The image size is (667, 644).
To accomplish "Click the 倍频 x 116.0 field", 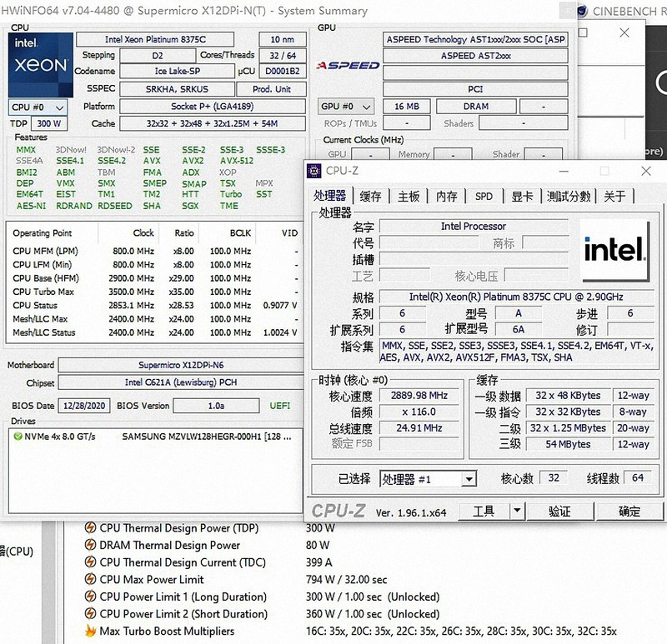I will click(x=419, y=412).
